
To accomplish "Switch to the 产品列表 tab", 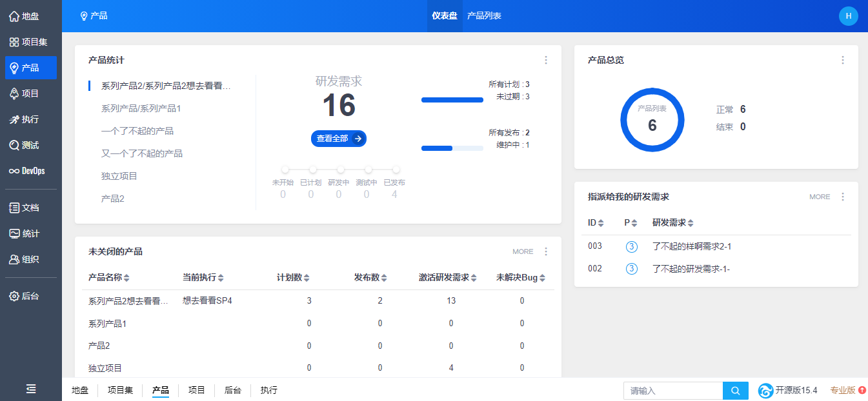I will pos(484,16).
